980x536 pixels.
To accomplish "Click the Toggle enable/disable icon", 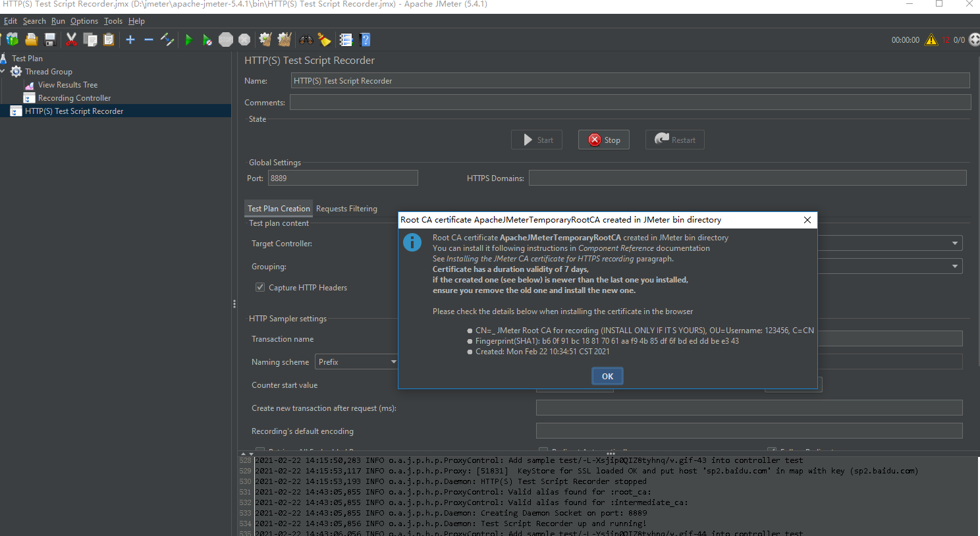I will (x=167, y=40).
